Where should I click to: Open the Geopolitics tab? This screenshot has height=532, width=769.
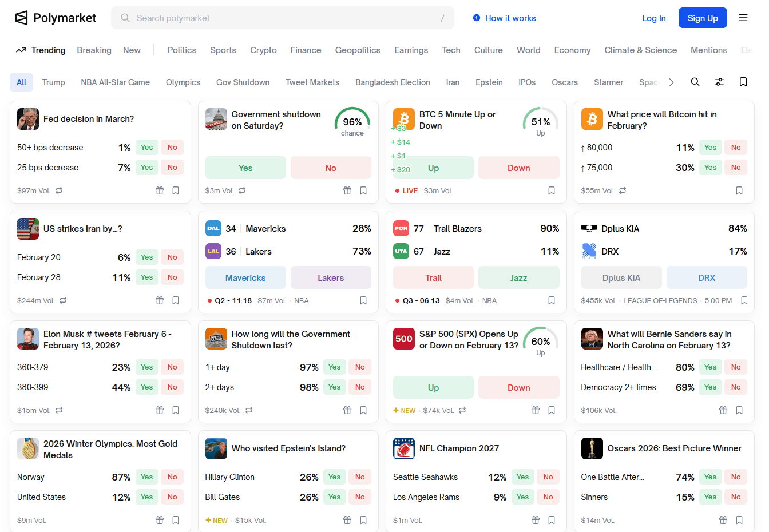point(358,50)
